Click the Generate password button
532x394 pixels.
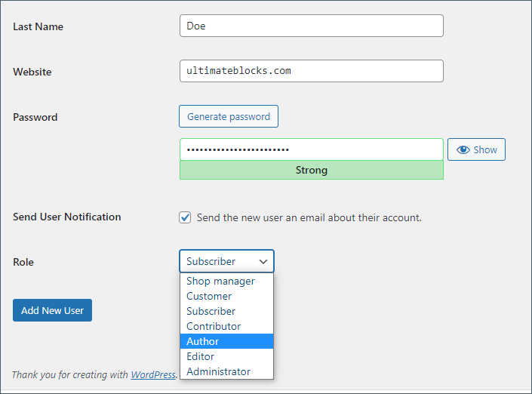(x=229, y=116)
